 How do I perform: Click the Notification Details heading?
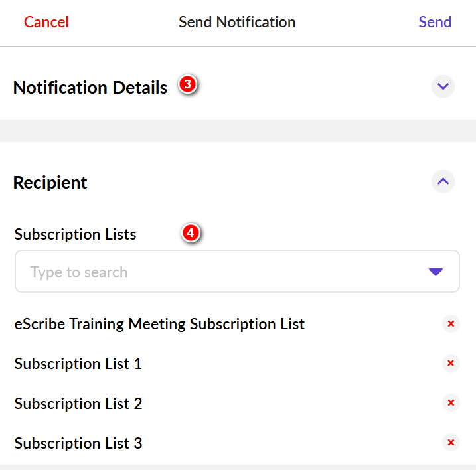90,87
